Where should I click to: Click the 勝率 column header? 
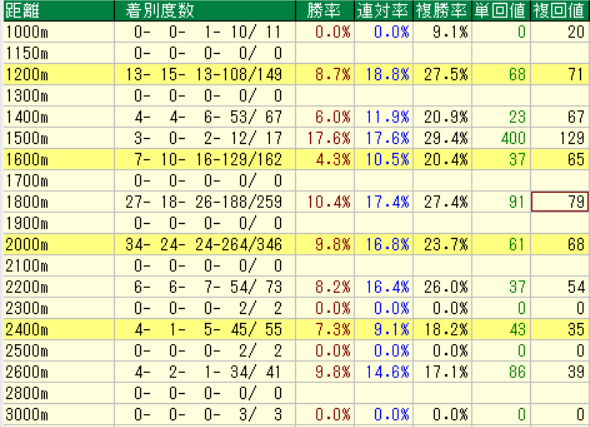click(x=325, y=11)
